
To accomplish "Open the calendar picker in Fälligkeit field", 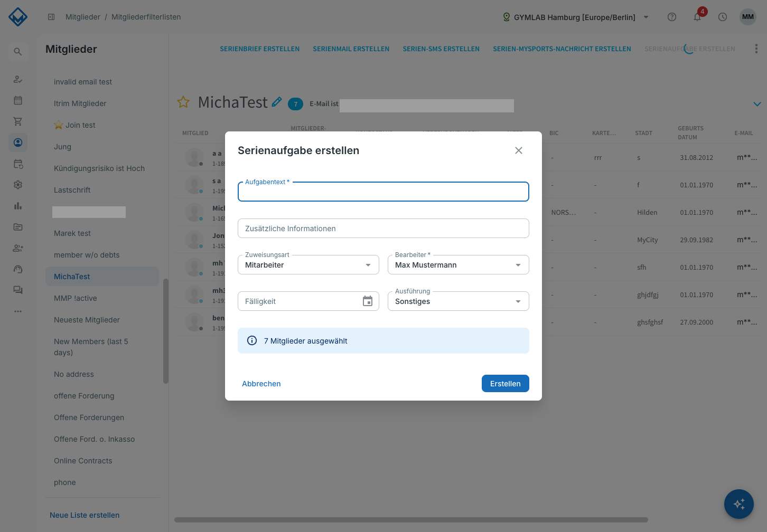I will pyautogui.click(x=368, y=301).
